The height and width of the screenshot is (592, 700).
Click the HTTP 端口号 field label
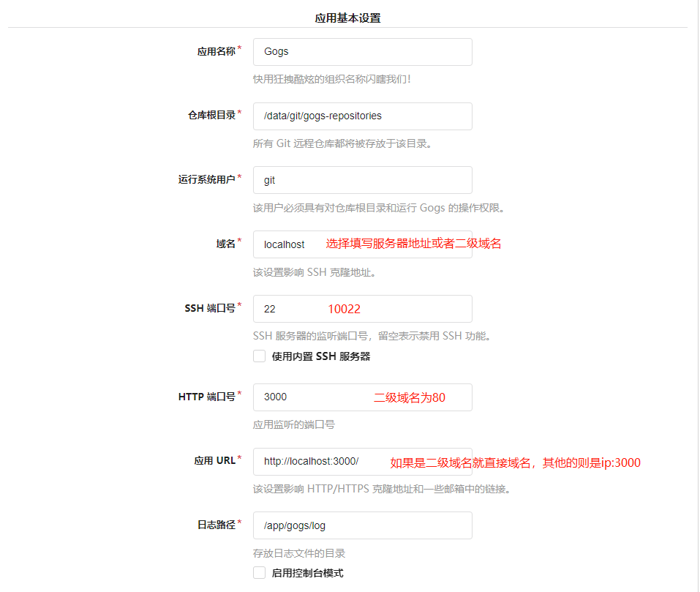207,397
